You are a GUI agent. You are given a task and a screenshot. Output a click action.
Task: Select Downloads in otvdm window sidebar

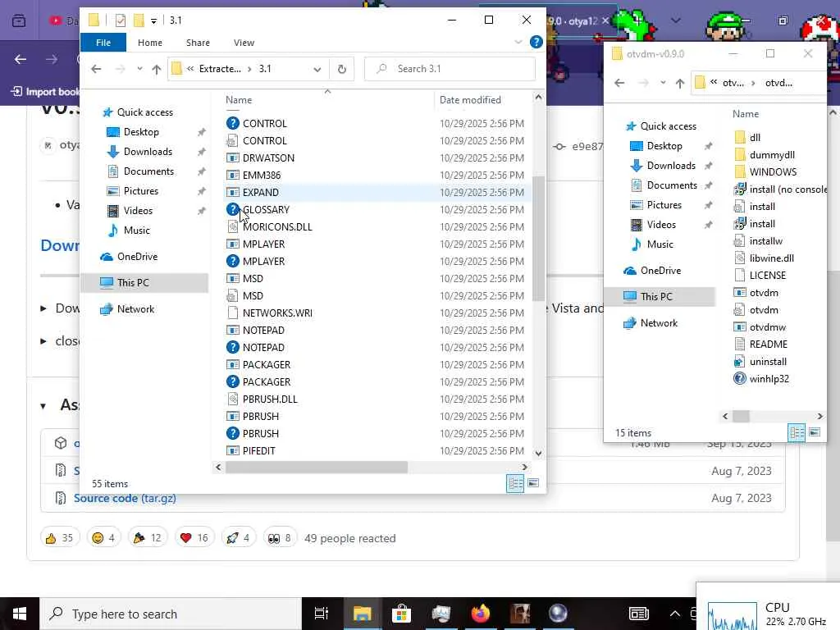point(671,166)
